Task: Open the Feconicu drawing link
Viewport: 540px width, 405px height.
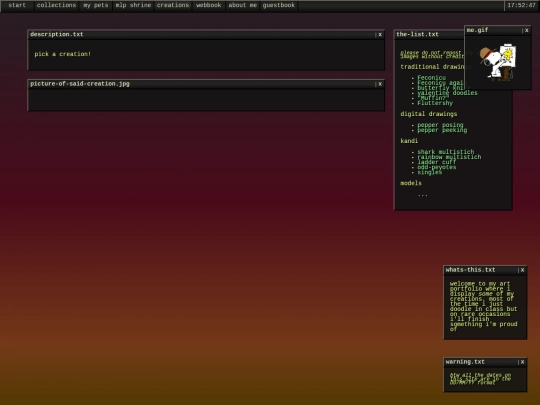Action: click(432, 78)
